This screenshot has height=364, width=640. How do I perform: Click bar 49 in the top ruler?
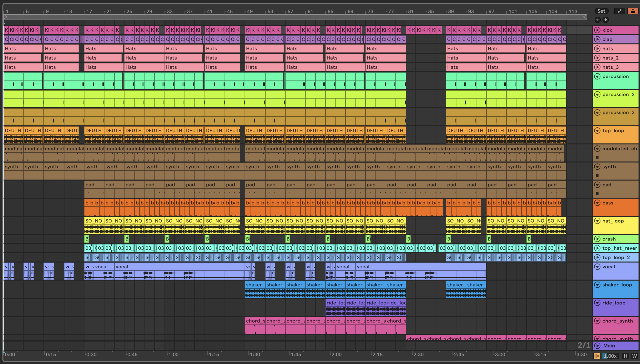pyautogui.click(x=249, y=11)
